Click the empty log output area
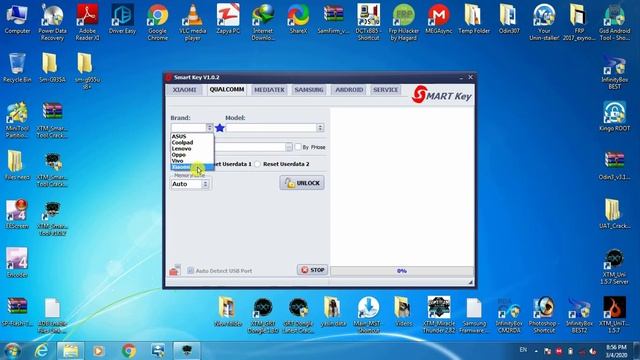This screenshot has height=360, width=640. [402, 186]
